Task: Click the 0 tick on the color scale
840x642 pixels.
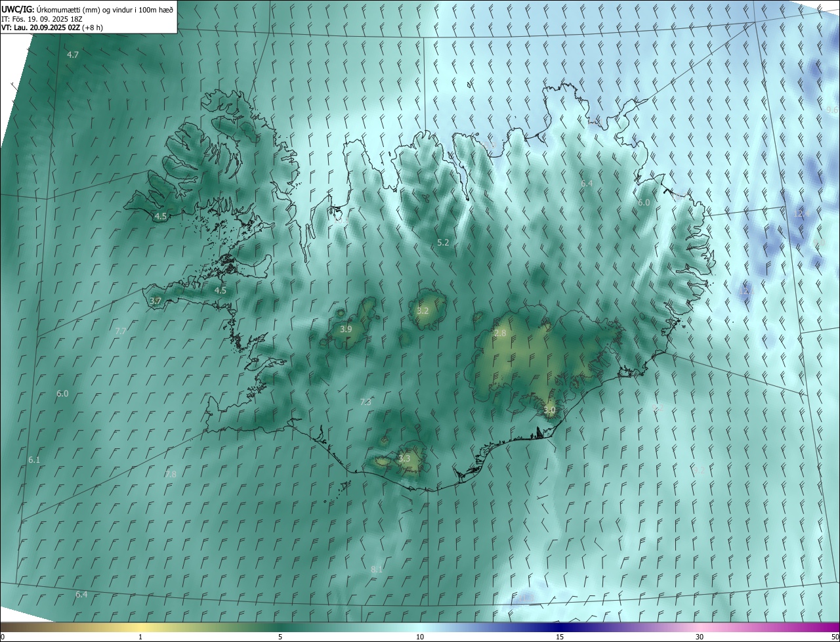Action: pyautogui.click(x=3, y=637)
